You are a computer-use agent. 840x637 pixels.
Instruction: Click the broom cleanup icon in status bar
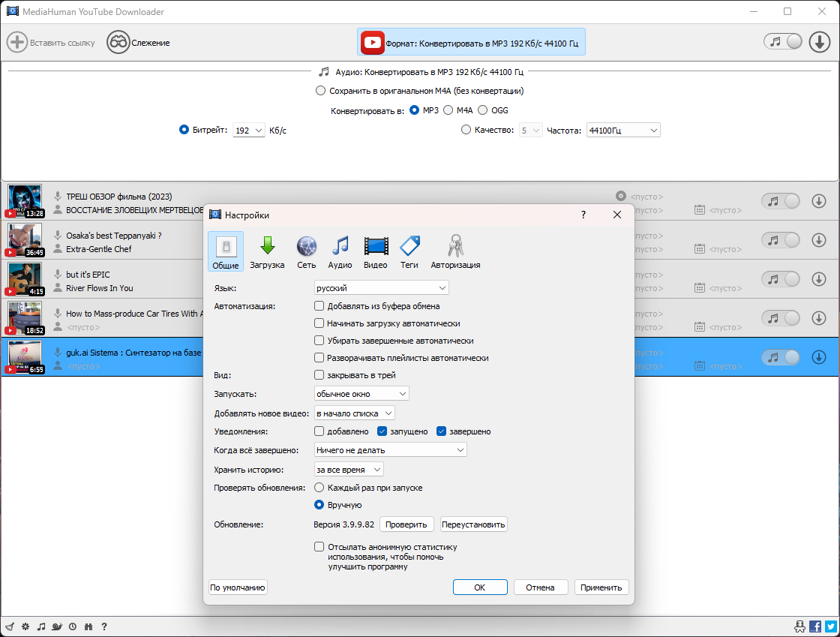pos(9,626)
